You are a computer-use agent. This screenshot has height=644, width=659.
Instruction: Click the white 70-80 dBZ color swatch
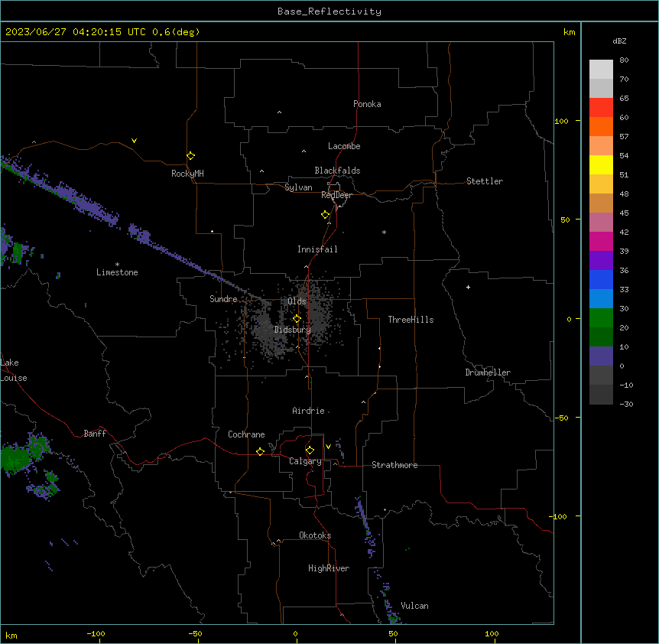tap(601, 70)
